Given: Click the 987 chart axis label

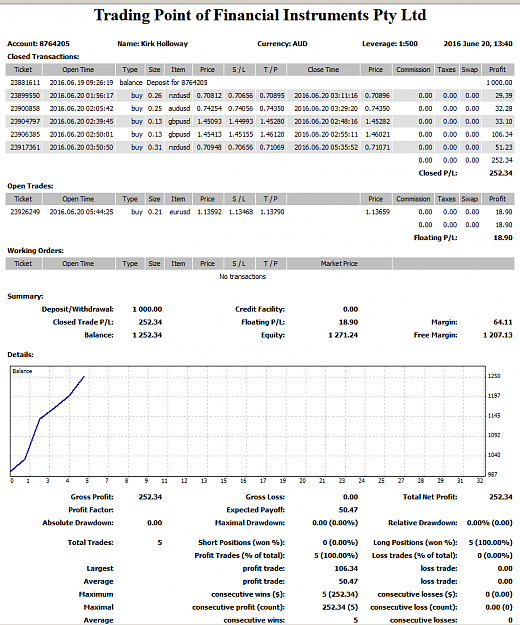Looking at the screenshot, I should (493, 474).
